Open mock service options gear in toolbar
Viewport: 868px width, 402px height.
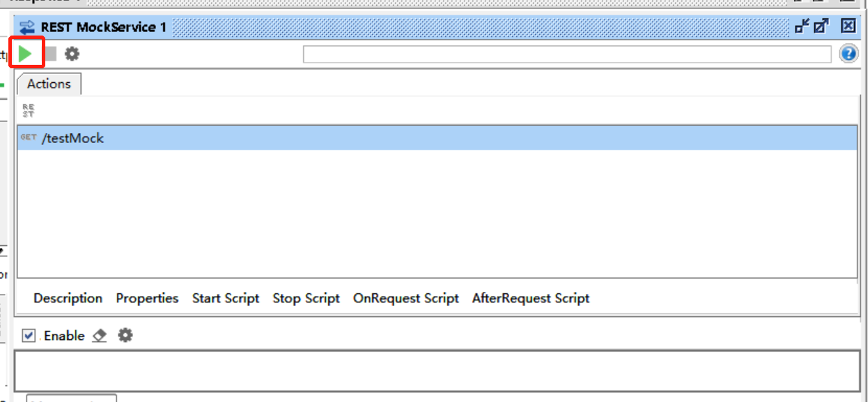(x=72, y=54)
